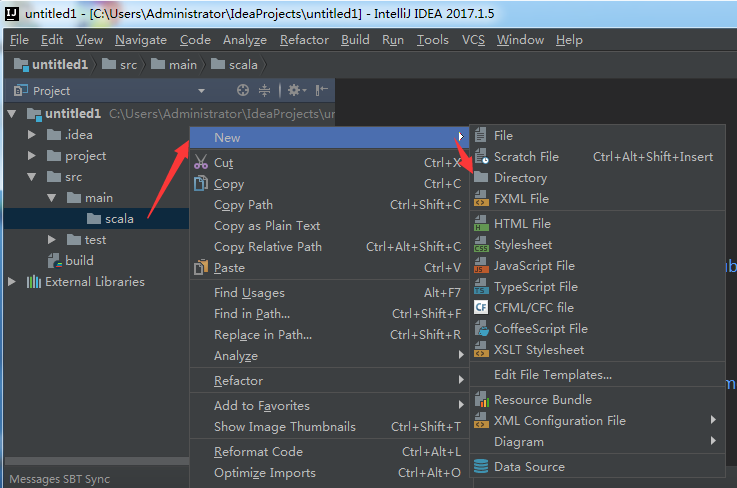Expand the Analyze submenu arrow
The image size is (737, 488).
461,355
